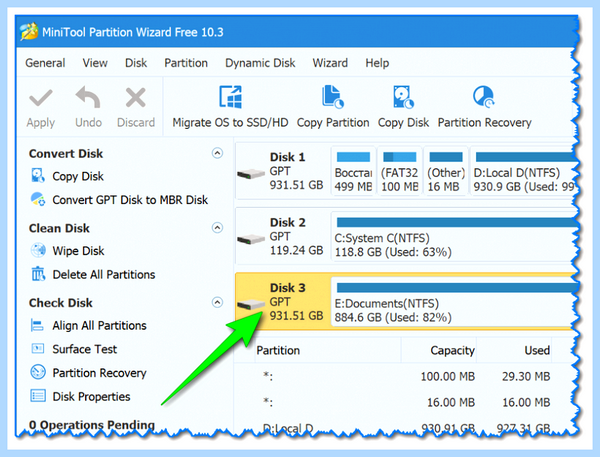The image size is (600, 457).
Task: Launch Migrate OS to SSD/HD tool
Action: (x=230, y=107)
